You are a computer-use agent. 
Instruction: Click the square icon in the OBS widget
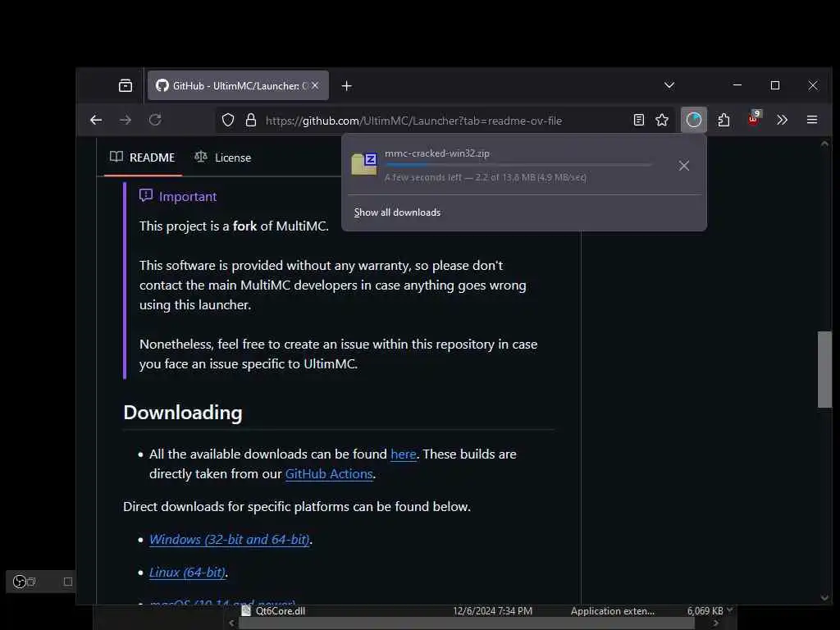(x=68, y=582)
